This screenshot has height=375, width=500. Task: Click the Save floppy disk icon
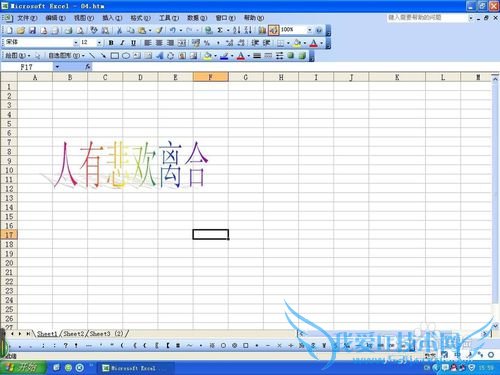tap(32, 30)
